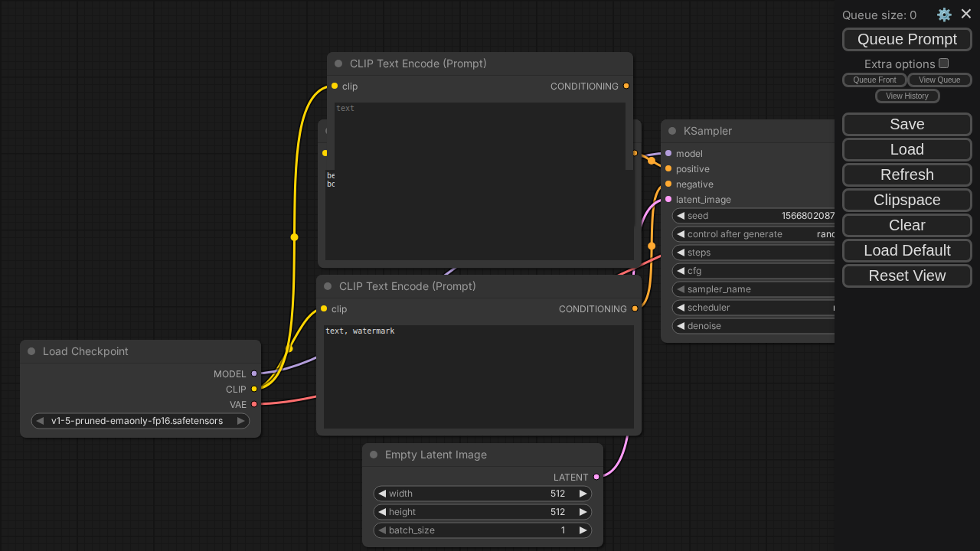Click the Load Default button
The image size is (980, 551).
[906, 250]
